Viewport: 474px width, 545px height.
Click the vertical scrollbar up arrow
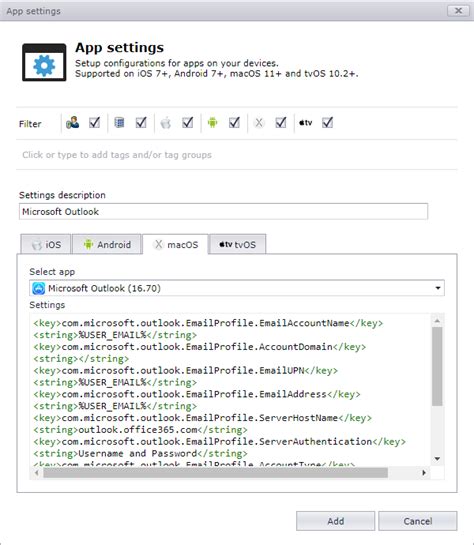coord(438,320)
